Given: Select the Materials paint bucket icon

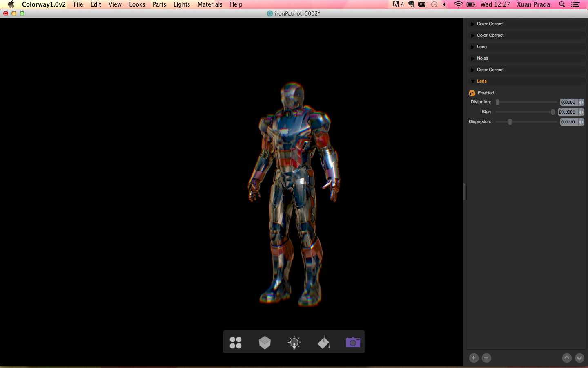Looking at the screenshot, I should point(324,342).
